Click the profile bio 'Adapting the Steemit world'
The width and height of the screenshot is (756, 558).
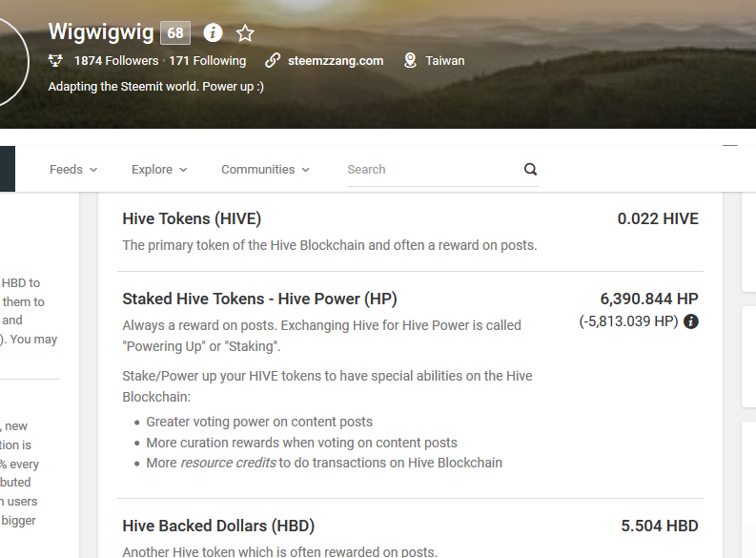[155, 87]
